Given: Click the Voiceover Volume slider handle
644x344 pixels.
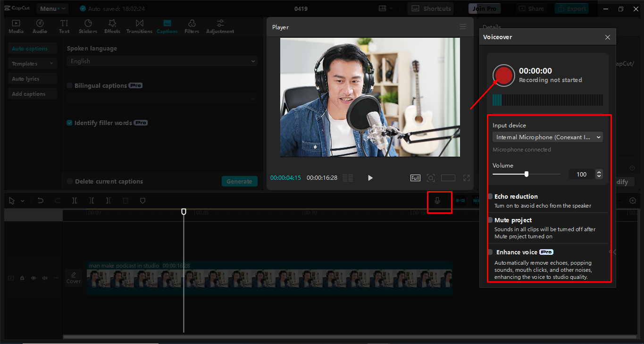Looking at the screenshot, I should (527, 174).
